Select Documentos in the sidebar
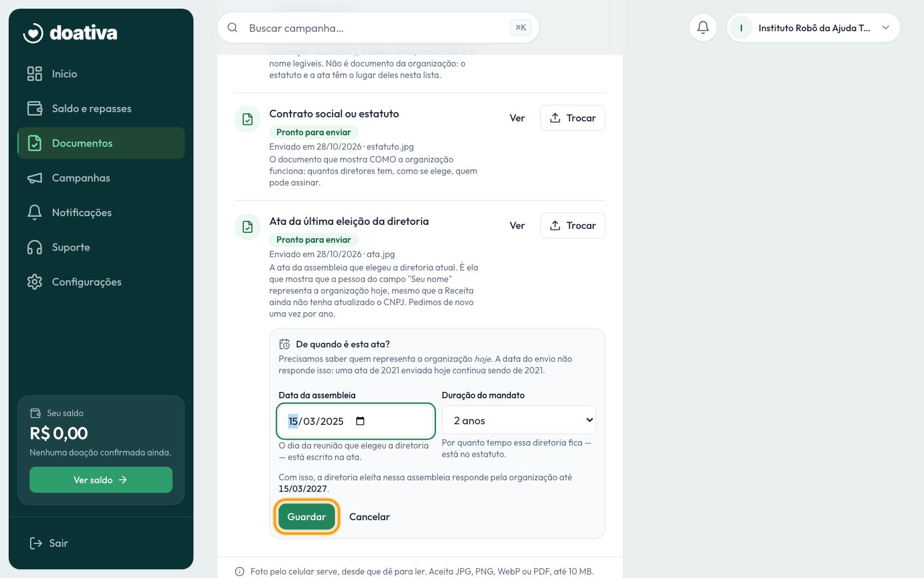The height and width of the screenshot is (578, 924). tap(101, 143)
